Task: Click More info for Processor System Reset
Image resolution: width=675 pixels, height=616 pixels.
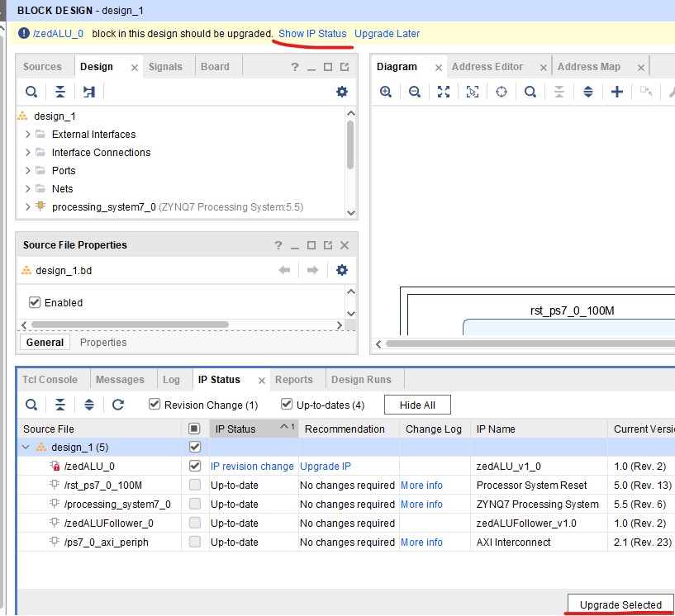Action: (x=421, y=486)
